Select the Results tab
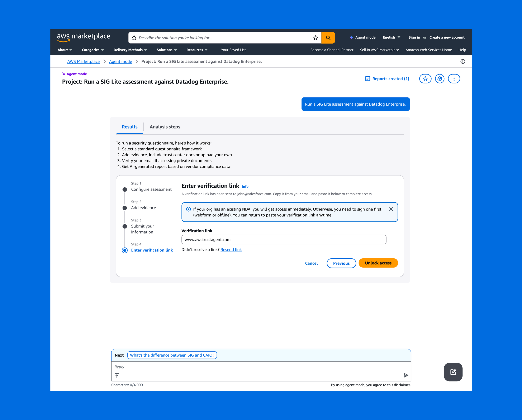This screenshot has width=522, height=420. coord(129,127)
